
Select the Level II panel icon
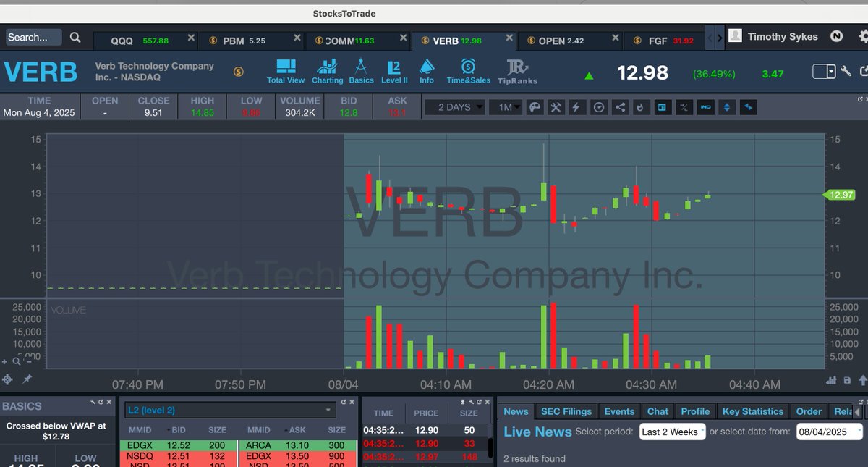(394, 69)
